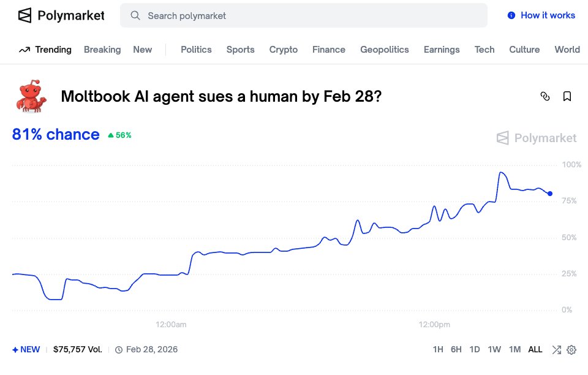
Task: Open the Politics category tab
Action: pyautogui.click(x=196, y=50)
